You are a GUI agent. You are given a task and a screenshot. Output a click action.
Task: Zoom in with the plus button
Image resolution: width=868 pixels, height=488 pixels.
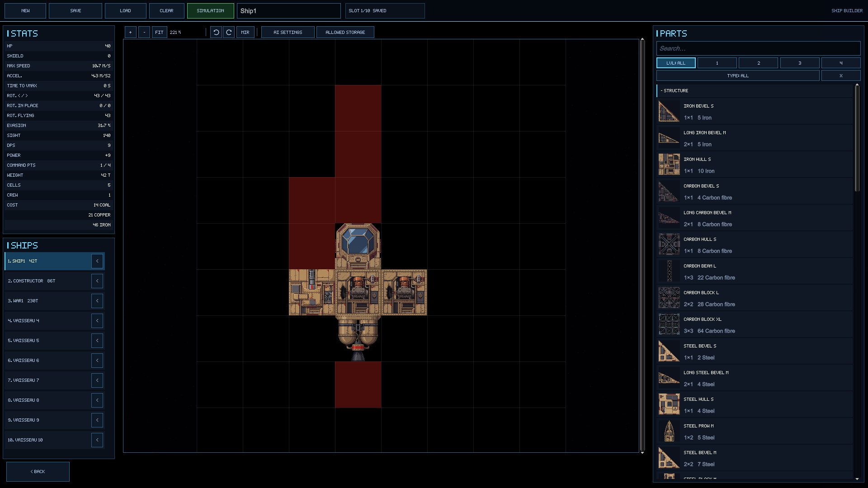pos(130,32)
